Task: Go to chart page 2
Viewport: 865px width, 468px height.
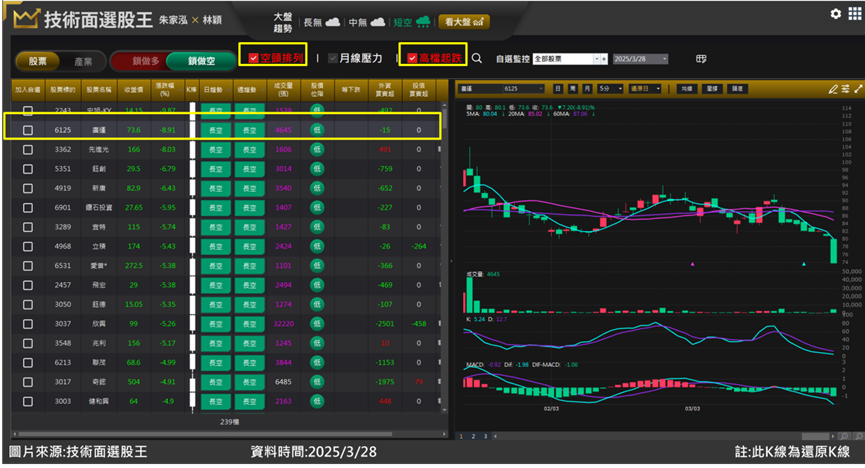Action: (x=473, y=436)
